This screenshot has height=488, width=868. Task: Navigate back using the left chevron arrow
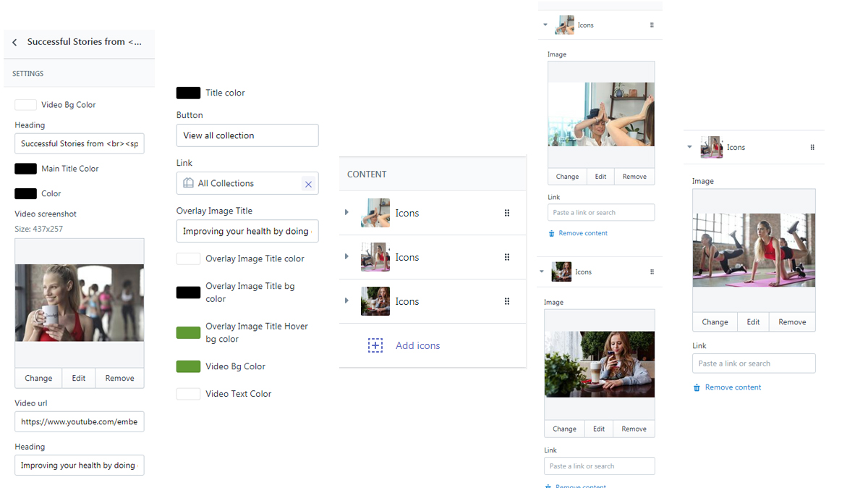click(x=14, y=42)
